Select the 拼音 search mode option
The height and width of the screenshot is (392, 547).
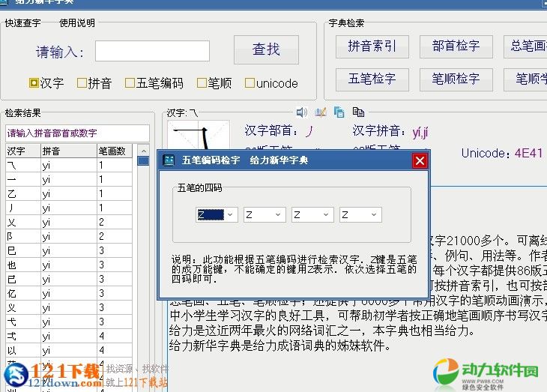[x=82, y=83]
